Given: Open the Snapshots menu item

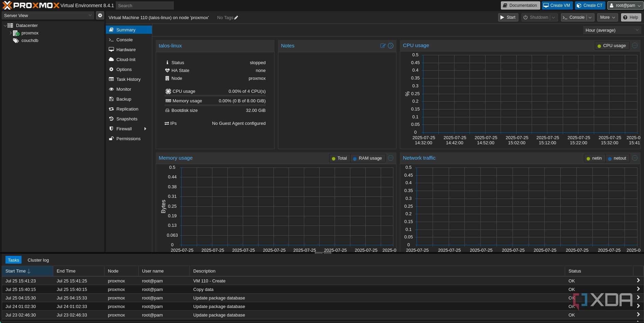Looking at the screenshot, I should [129, 119].
